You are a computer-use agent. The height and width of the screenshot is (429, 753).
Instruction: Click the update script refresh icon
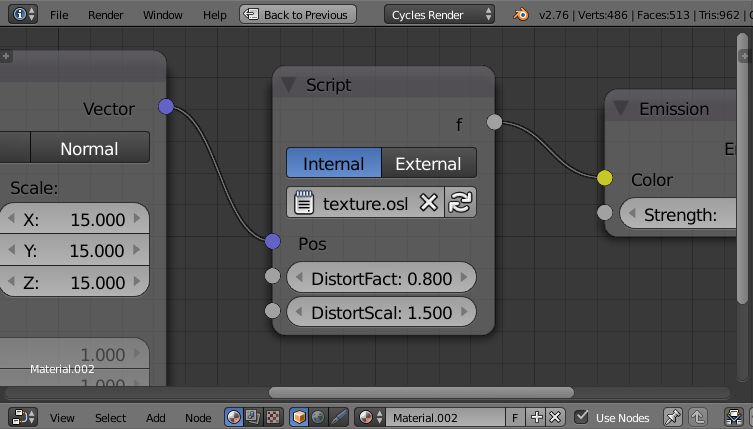[x=461, y=202]
